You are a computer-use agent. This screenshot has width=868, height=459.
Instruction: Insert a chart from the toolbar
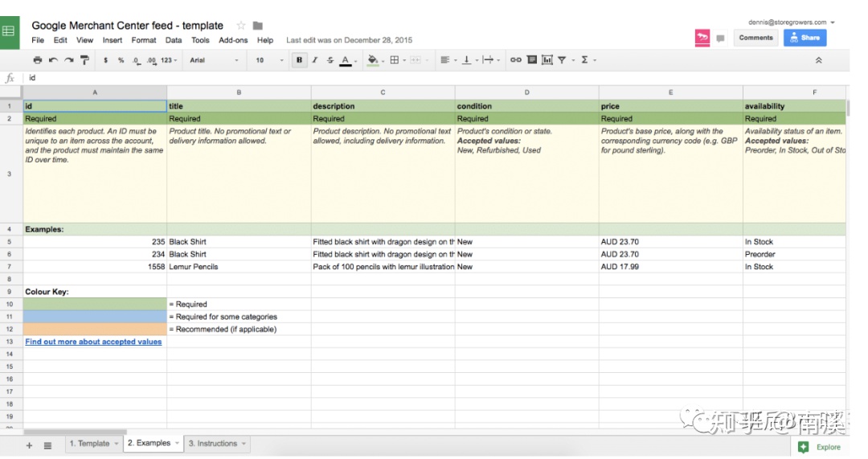click(547, 59)
